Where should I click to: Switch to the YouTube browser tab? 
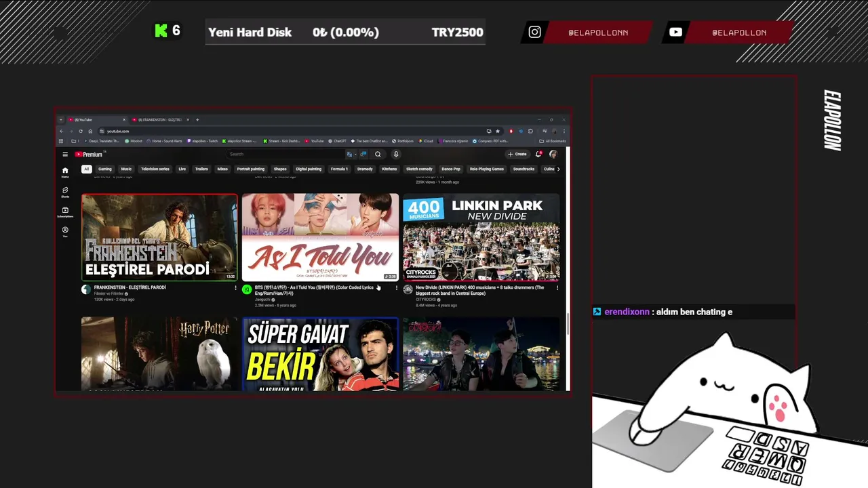tap(96, 120)
